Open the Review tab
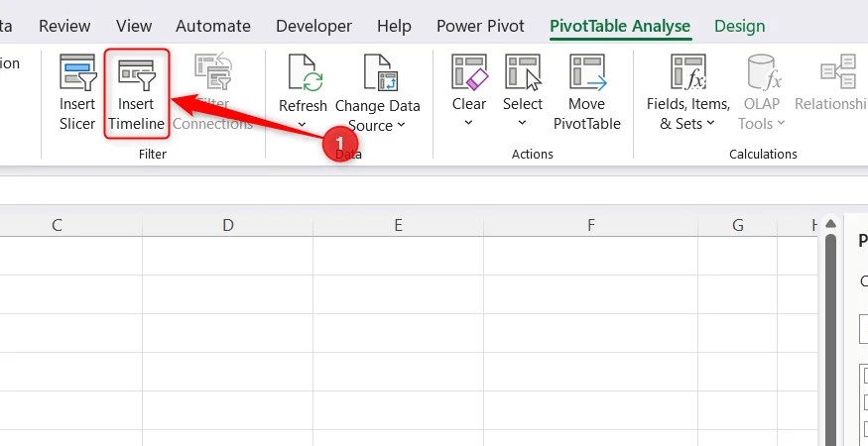This screenshot has height=446, width=868. click(64, 26)
